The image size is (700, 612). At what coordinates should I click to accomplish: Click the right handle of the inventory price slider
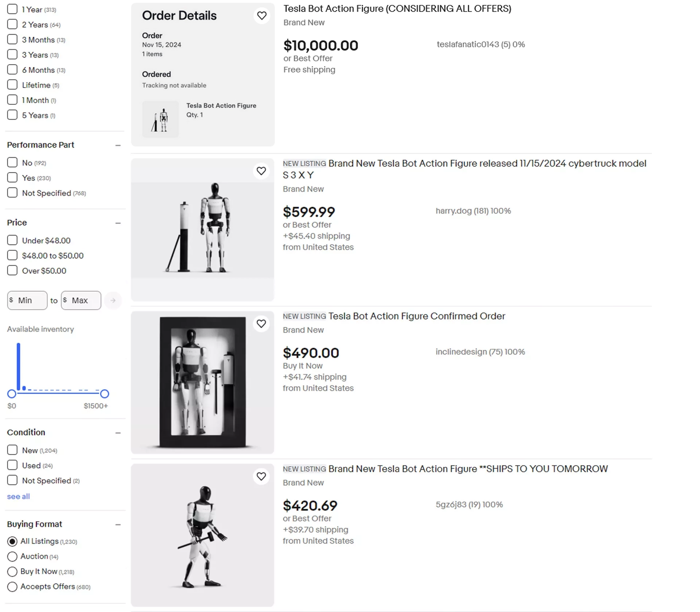105,394
